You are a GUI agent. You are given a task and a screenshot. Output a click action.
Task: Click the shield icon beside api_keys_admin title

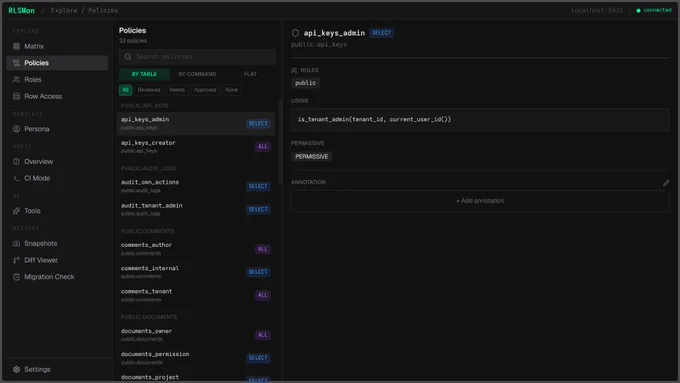pyautogui.click(x=295, y=33)
